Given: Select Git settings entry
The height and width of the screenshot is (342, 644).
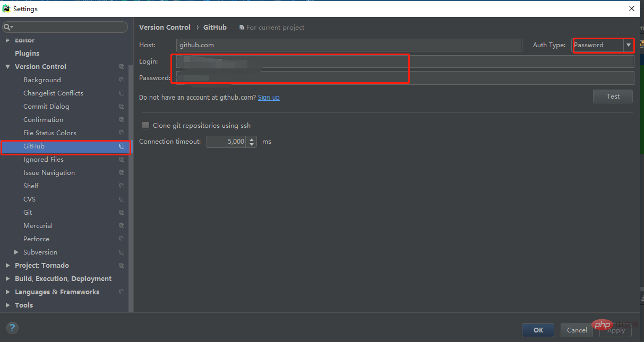Looking at the screenshot, I should point(28,213).
